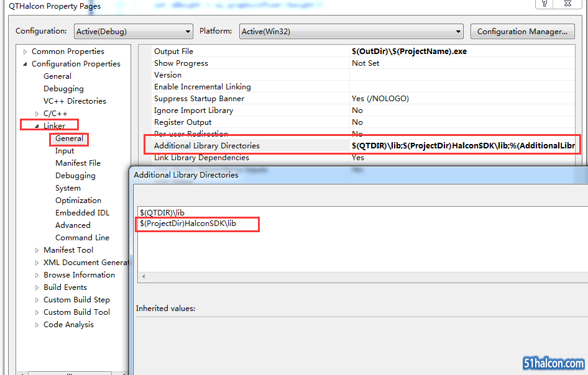
Task: Select the Linker Embedded IDL page
Action: 83,213
